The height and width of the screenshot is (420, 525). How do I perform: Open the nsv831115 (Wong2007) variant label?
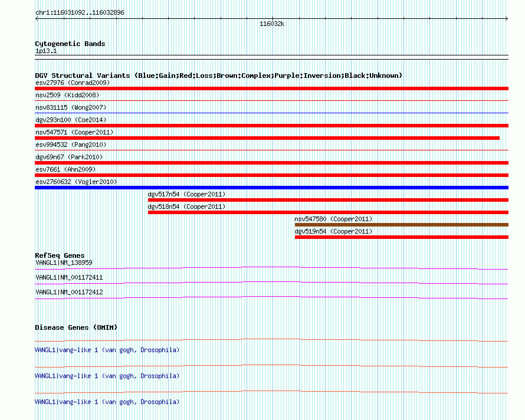click(71, 107)
